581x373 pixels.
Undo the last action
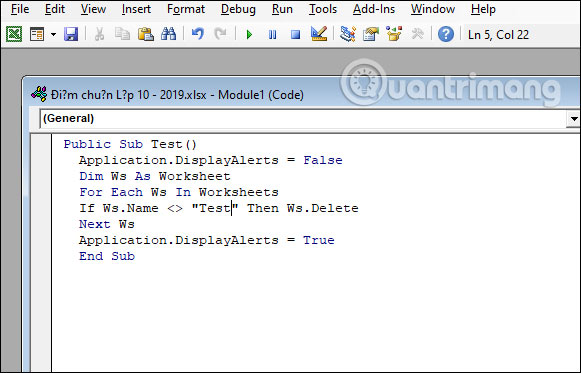click(197, 34)
